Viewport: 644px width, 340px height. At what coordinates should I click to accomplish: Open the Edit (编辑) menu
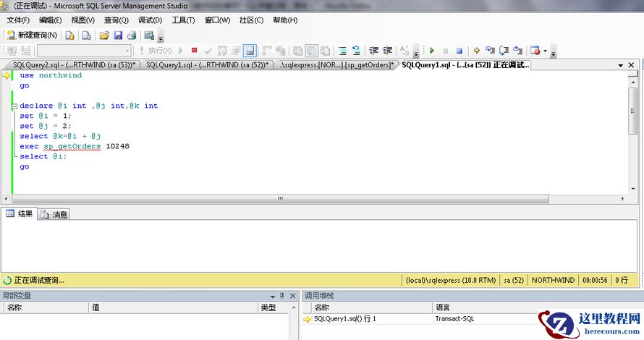(x=50, y=20)
